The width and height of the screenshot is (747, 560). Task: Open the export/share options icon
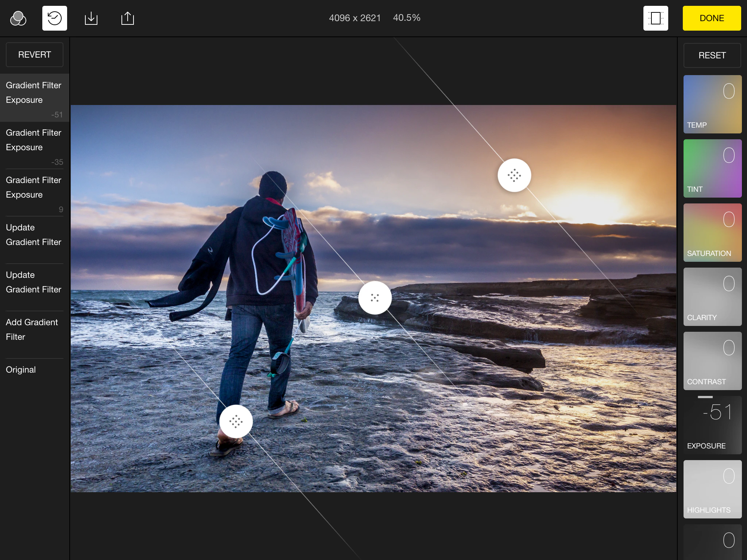click(x=127, y=18)
